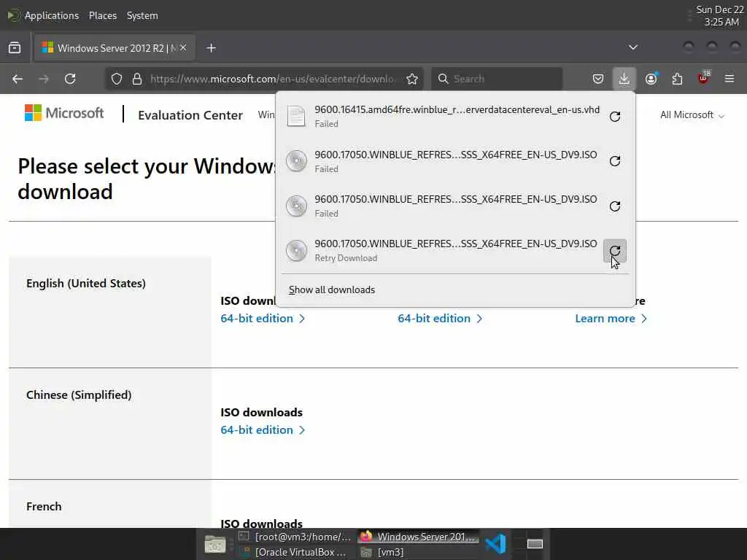Open the Microsoft logo home link
The height and width of the screenshot is (560, 747).
pos(64,113)
